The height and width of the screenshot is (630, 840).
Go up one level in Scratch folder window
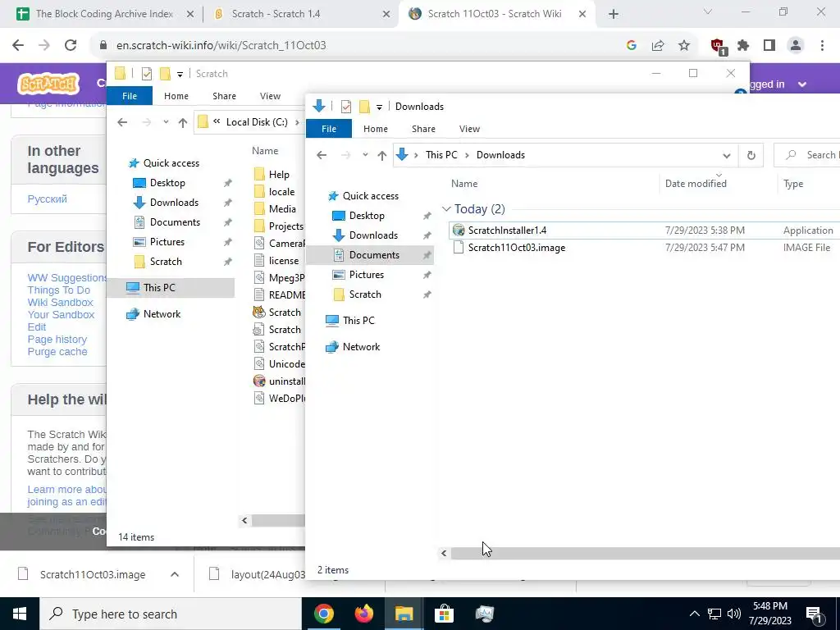tap(183, 123)
